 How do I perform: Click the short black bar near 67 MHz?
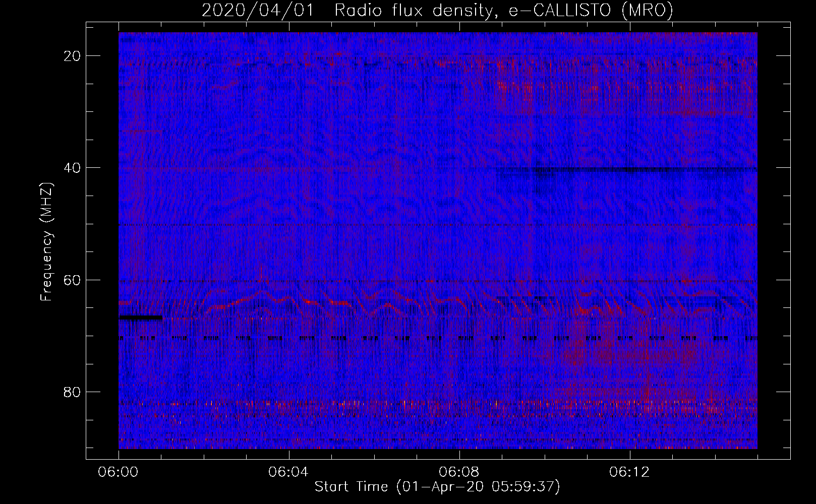click(141, 318)
